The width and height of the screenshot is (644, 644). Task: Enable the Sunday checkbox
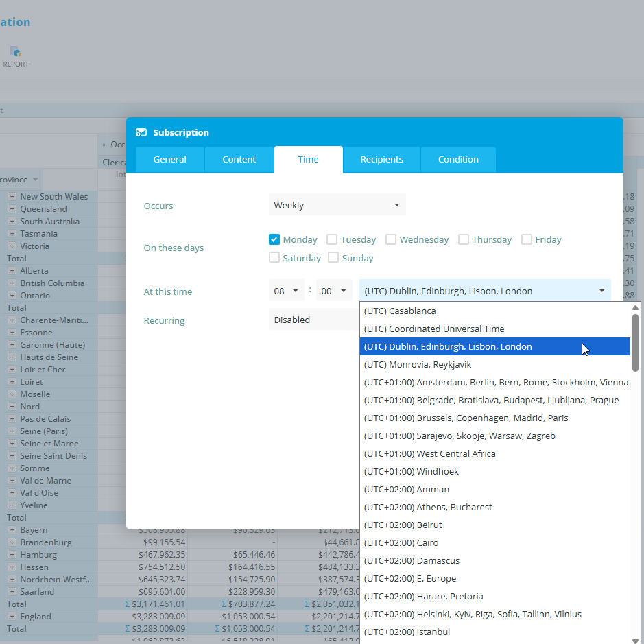333,258
